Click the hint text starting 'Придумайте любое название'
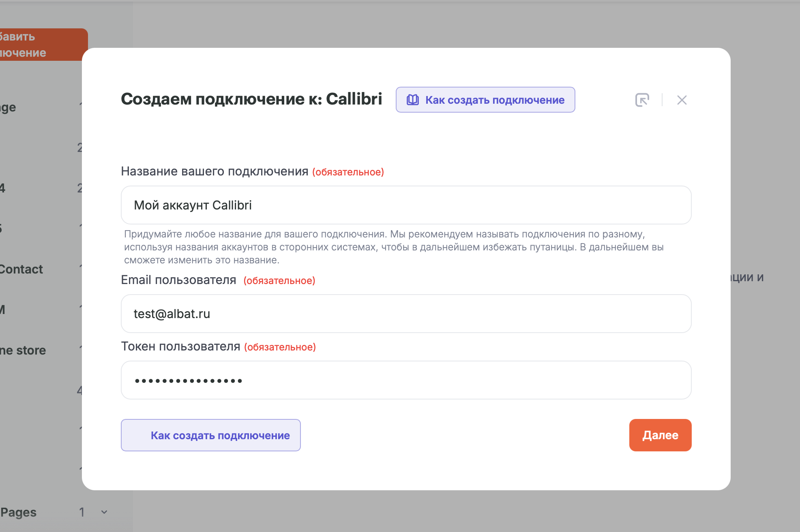The image size is (800, 532). click(x=394, y=247)
